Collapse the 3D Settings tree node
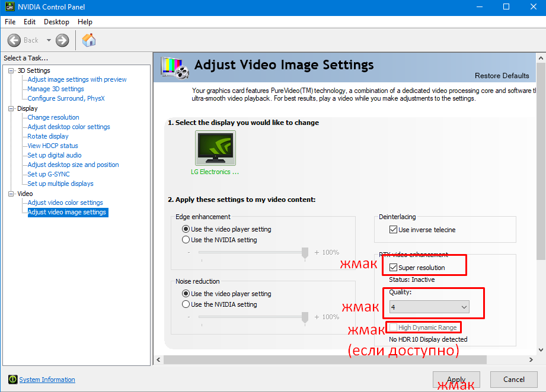This screenshot has width=546, height=392. coord(11,70)
